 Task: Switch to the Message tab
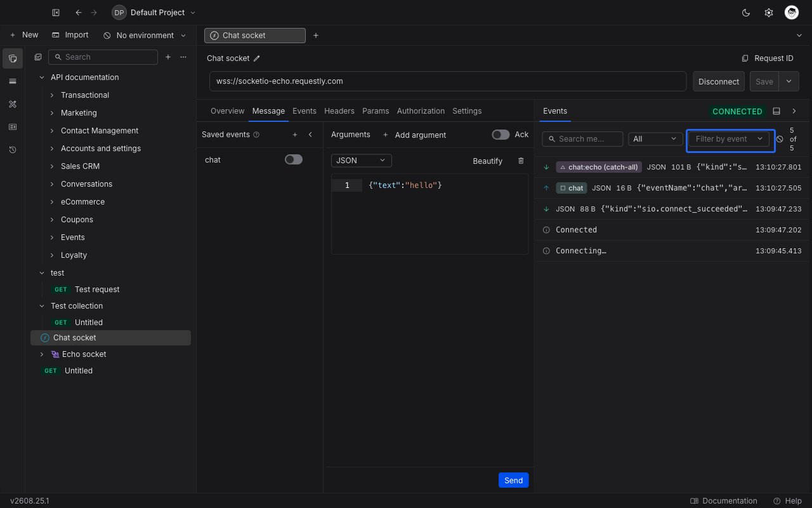pos(268,110)
